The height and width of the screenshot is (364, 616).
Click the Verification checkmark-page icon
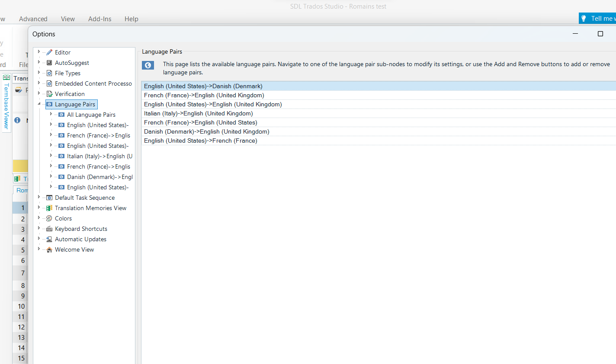pos(49,94)
